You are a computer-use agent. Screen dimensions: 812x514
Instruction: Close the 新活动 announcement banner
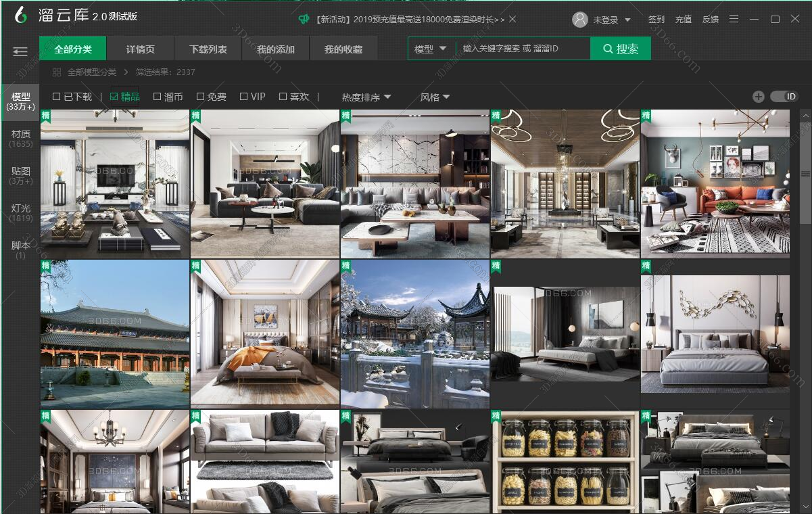coord(512,19)
